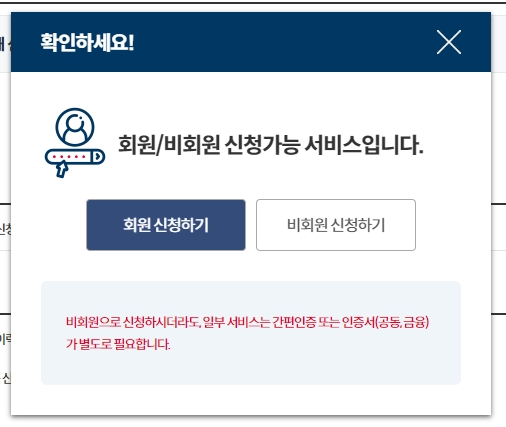Click the upward arrow cursor in the illustration

62,169
